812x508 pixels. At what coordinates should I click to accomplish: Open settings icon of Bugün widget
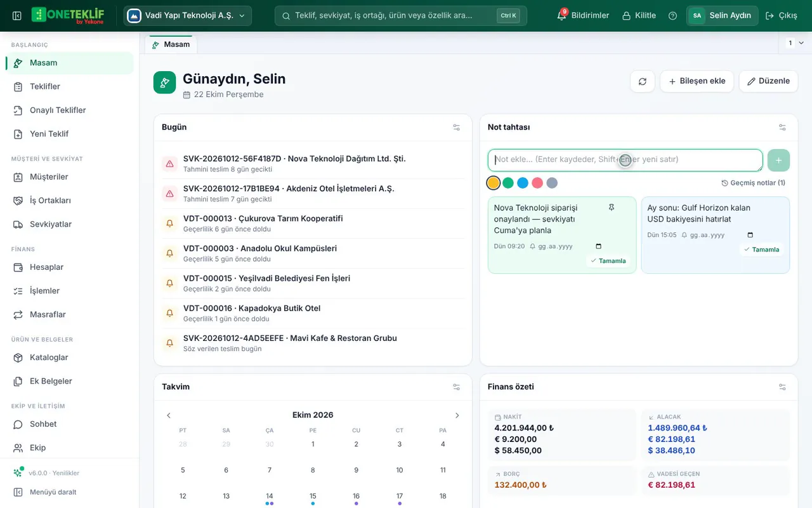(457, 127)
